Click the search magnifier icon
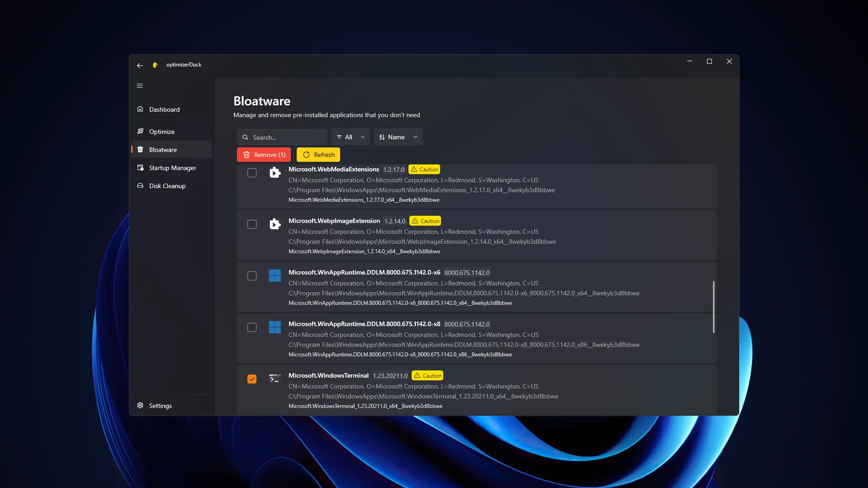868x488 pixels. (x=245, y=137)
